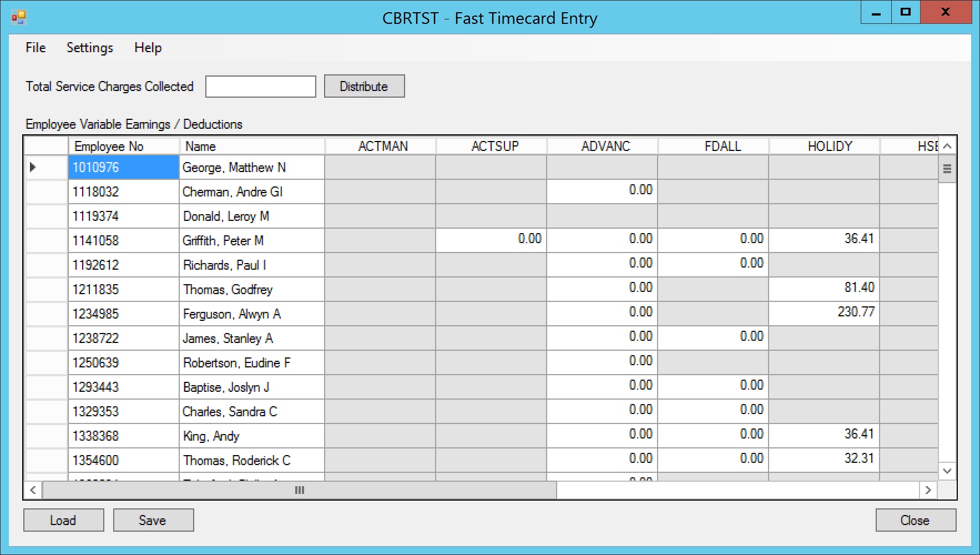Image resolution: width=980 pixels, height=555 pixels.
Task: Select employee number 1010976 cell
Action: [x=124, y=167]
